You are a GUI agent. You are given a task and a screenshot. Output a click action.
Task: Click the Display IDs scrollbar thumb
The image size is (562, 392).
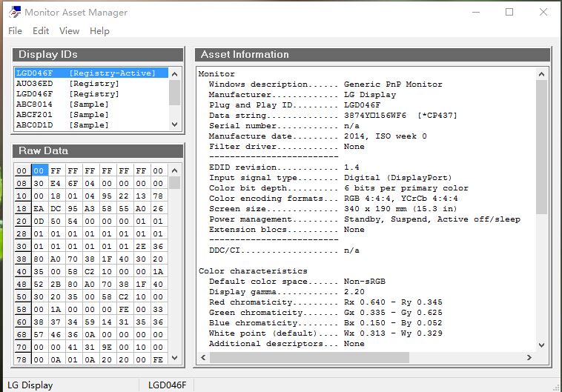pos(174,93)
